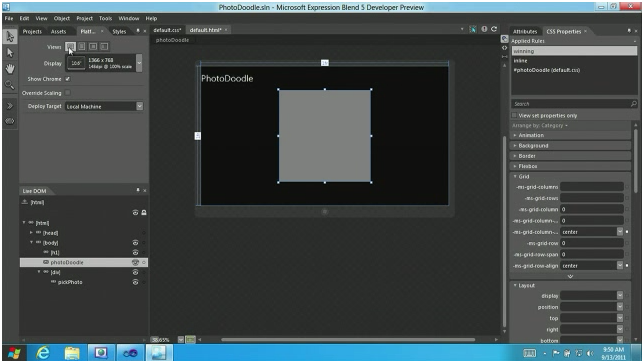Show more Grid properties chevron
The height and width of the screenshot is (361, 642).
pos(570,276)
